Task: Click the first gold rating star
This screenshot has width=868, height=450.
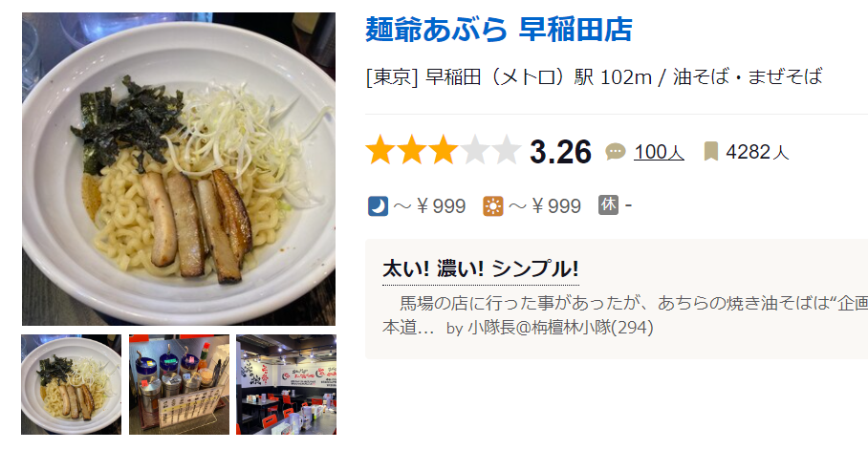Action: point(380,151)
